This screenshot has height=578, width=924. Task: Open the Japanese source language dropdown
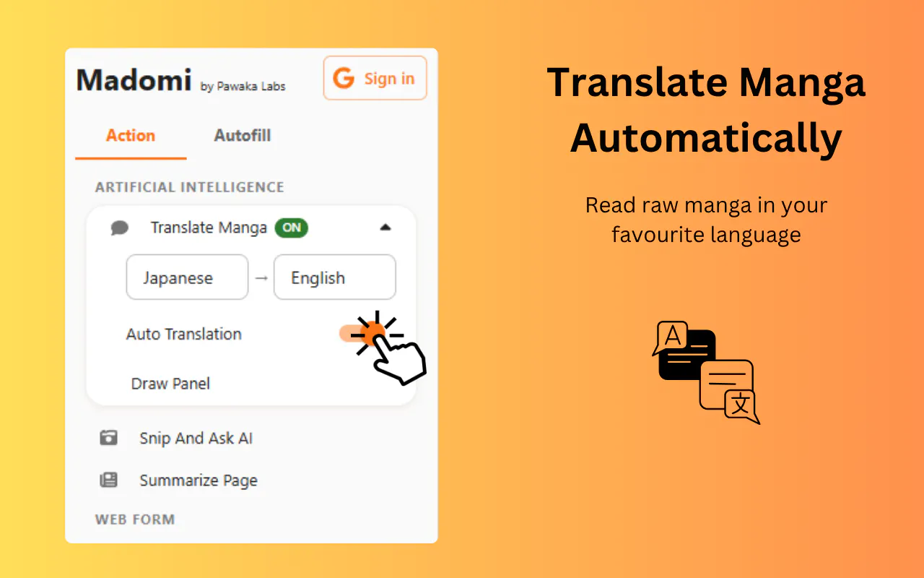tap(187, 277)
